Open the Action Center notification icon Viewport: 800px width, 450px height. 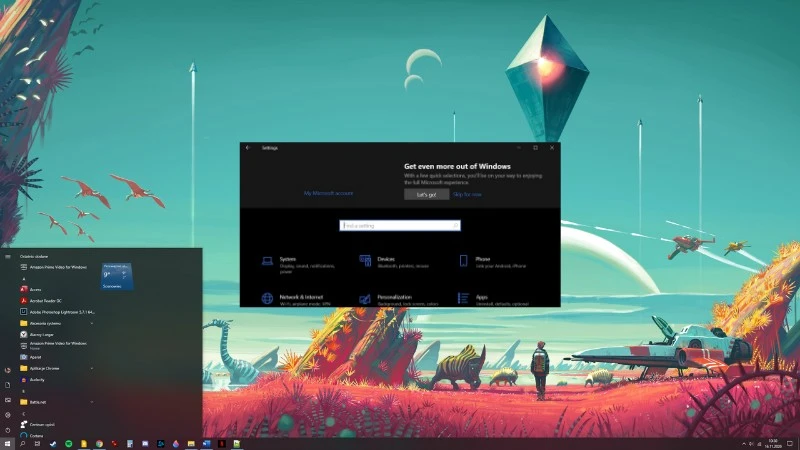pyautogui.click(x=790, y=444)
